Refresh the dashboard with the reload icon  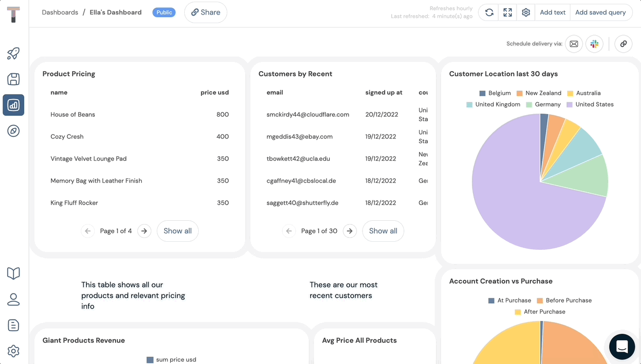click(489, 12)
